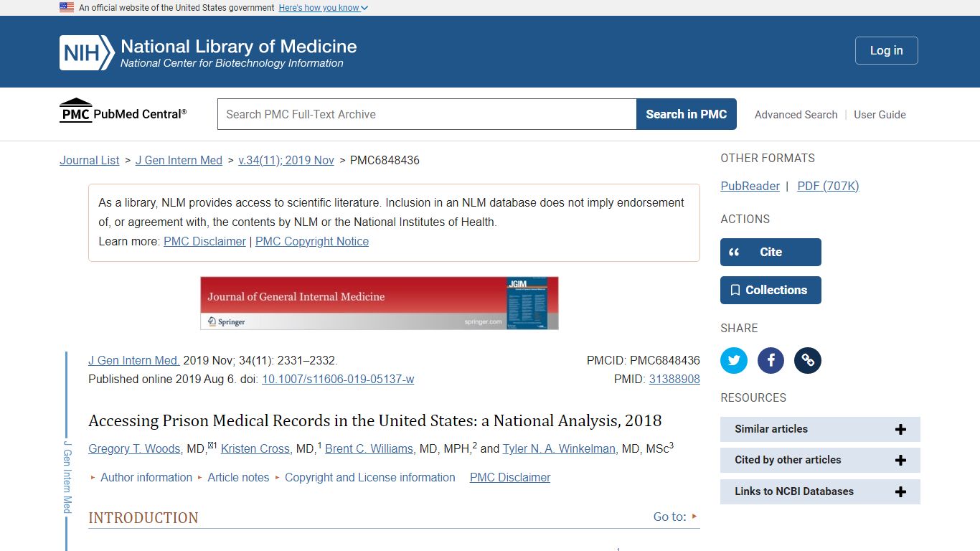Screen dimensions: 980x551
Task: Expand Author information section
Action: (146, 477)
